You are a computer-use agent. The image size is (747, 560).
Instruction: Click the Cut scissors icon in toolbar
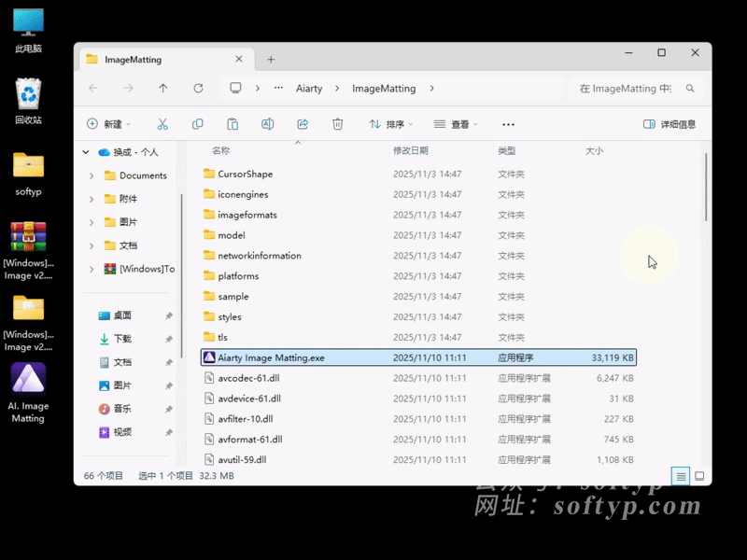click(x=162, y=124)
